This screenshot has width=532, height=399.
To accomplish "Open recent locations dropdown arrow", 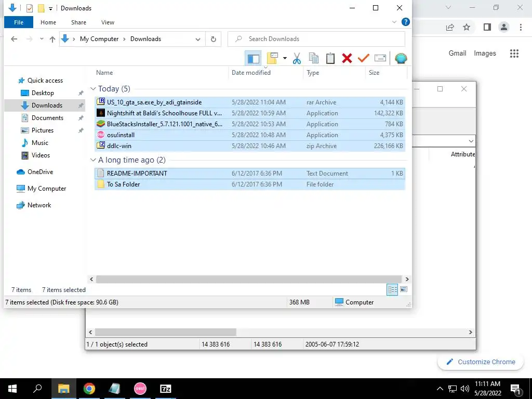I will 42,39.
